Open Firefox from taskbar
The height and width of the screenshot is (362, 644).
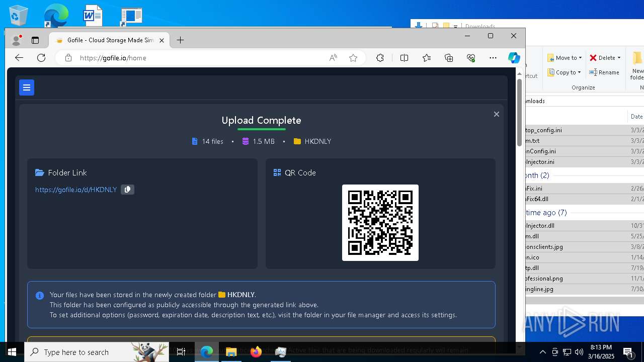(256, 352)
